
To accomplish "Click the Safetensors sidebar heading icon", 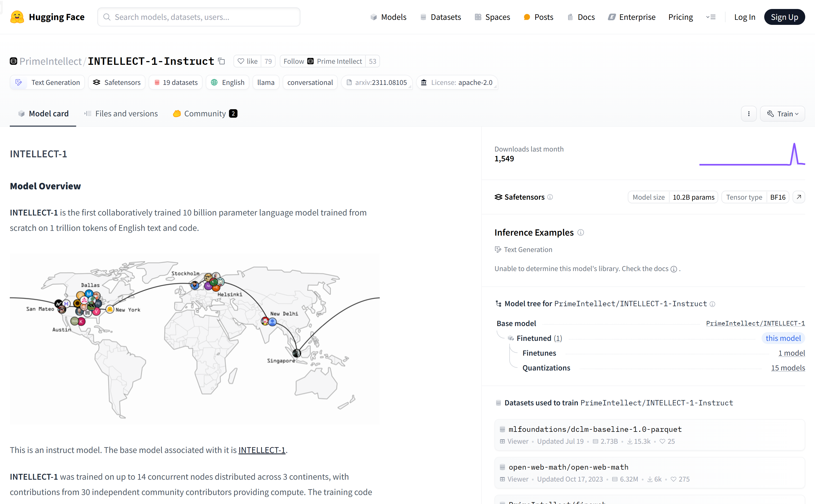I will [498, 197].
